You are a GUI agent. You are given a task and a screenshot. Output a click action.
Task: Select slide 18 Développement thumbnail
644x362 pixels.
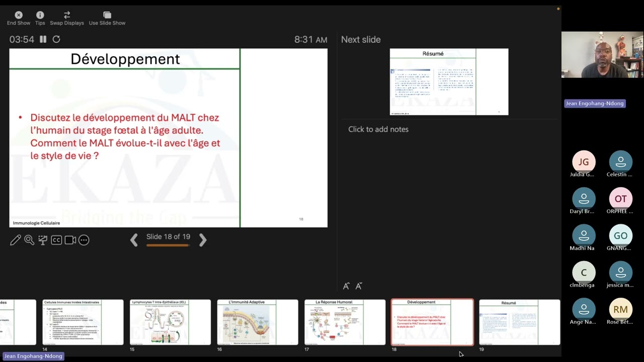point(432,322)
